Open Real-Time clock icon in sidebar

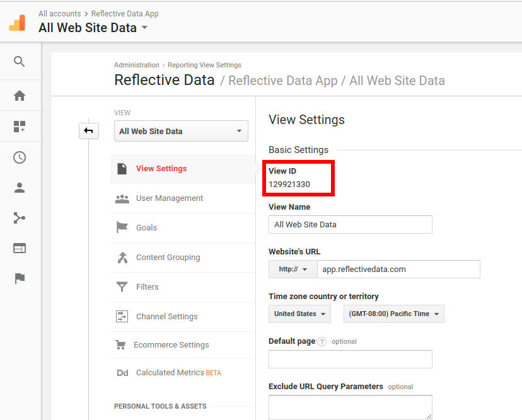coord(20,157)
